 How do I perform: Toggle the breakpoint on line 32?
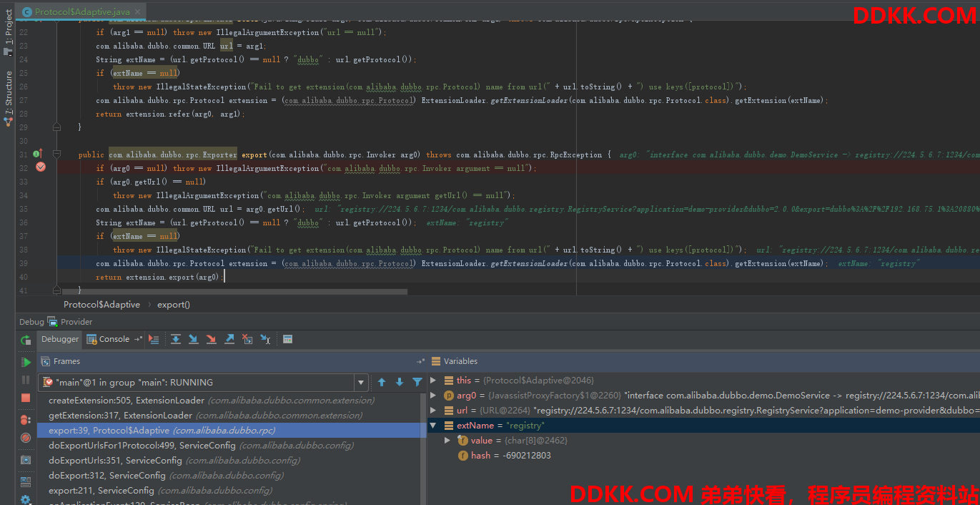click(x=41, y=167)
